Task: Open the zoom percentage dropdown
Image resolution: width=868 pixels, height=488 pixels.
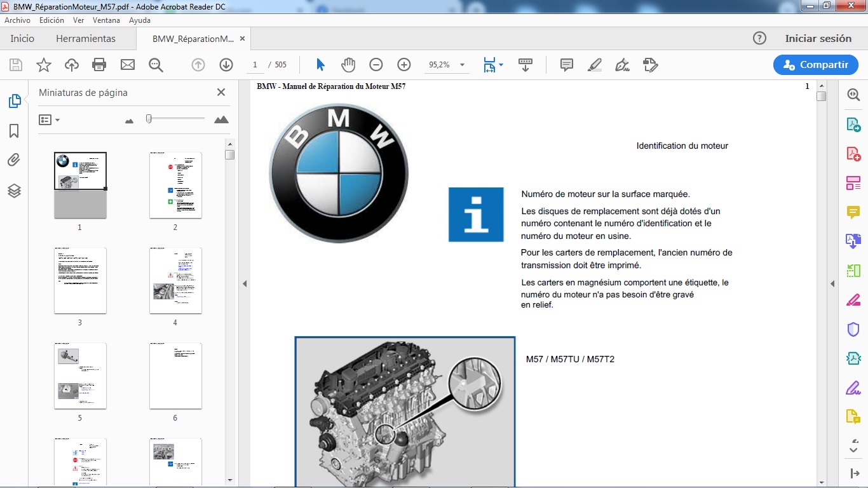Action: coord(462,64)
